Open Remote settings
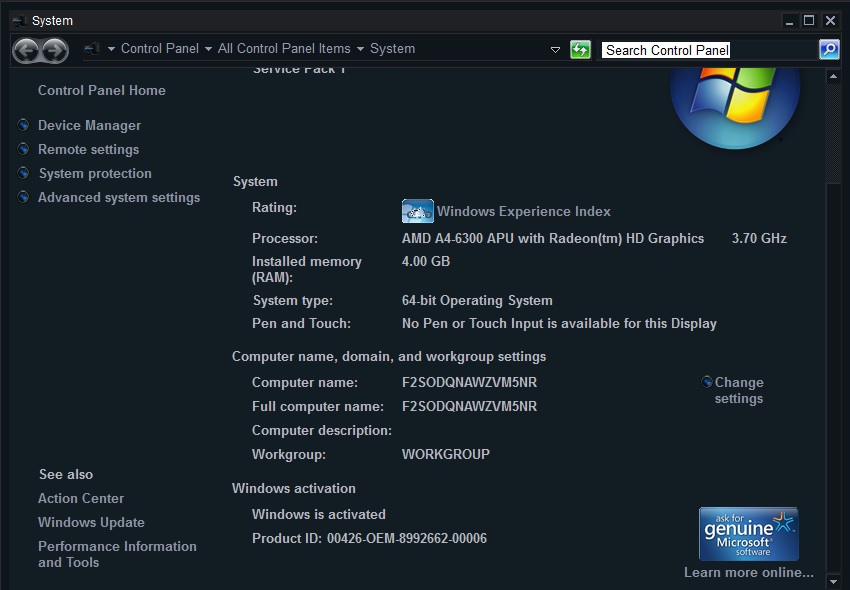 (x=88, y=149)
